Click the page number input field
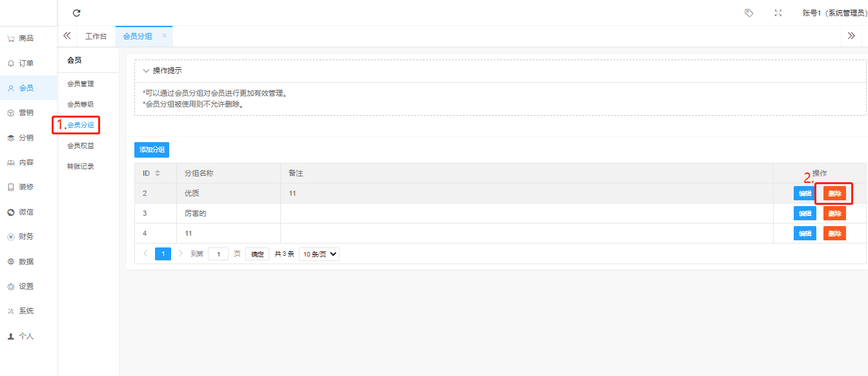 218,254
